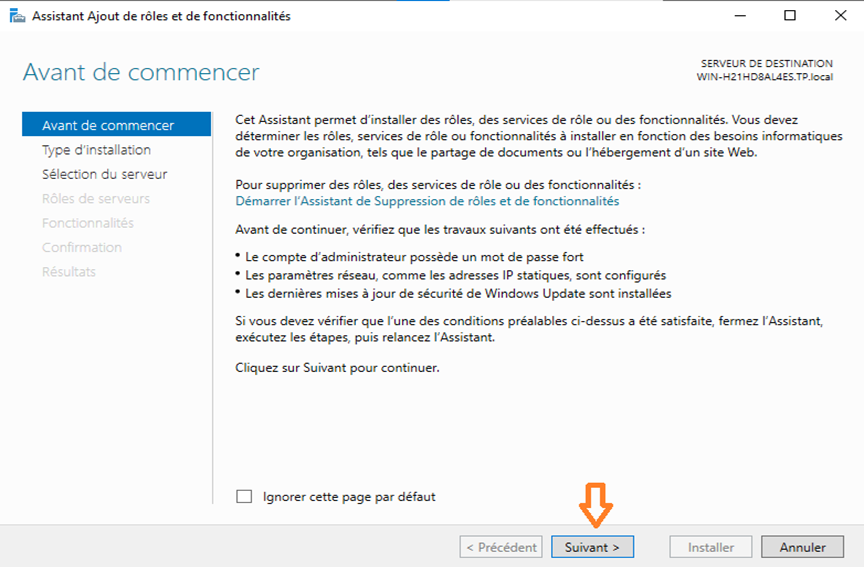Click the Précédent button

coord(501,547)
